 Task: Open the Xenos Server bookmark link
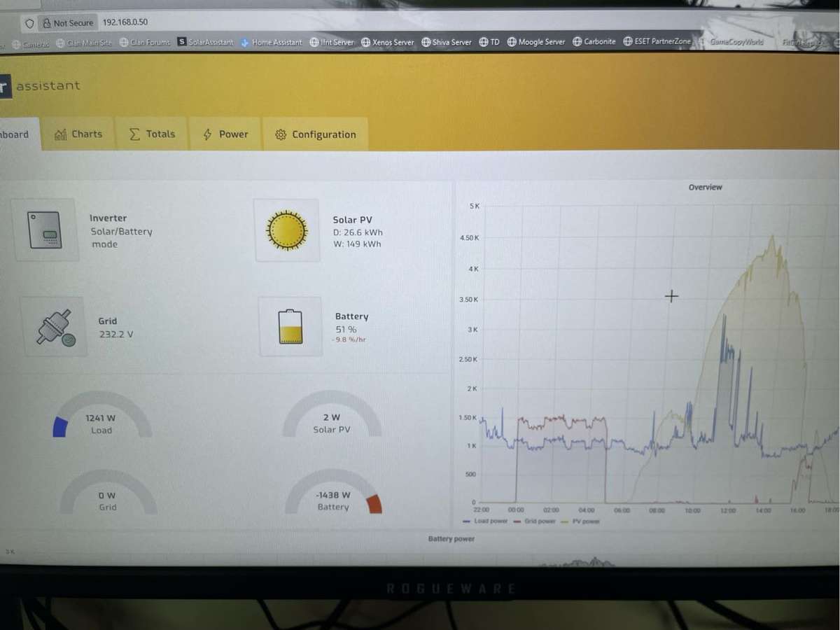386,42
